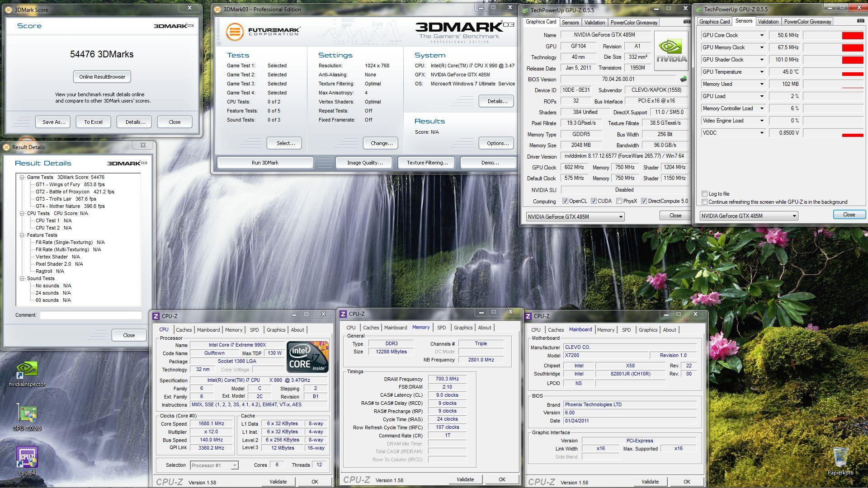Click the Change... settings button

click(381, 143)
